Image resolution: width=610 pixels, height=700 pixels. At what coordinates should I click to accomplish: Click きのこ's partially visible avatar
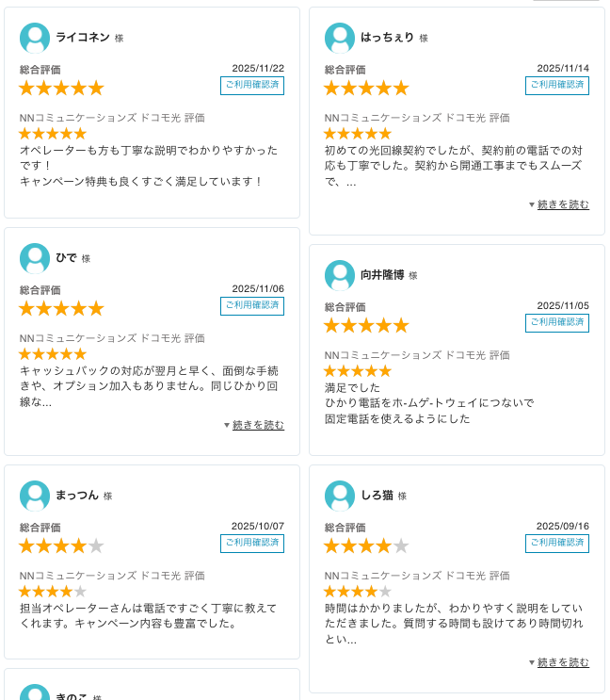[35, 693]
